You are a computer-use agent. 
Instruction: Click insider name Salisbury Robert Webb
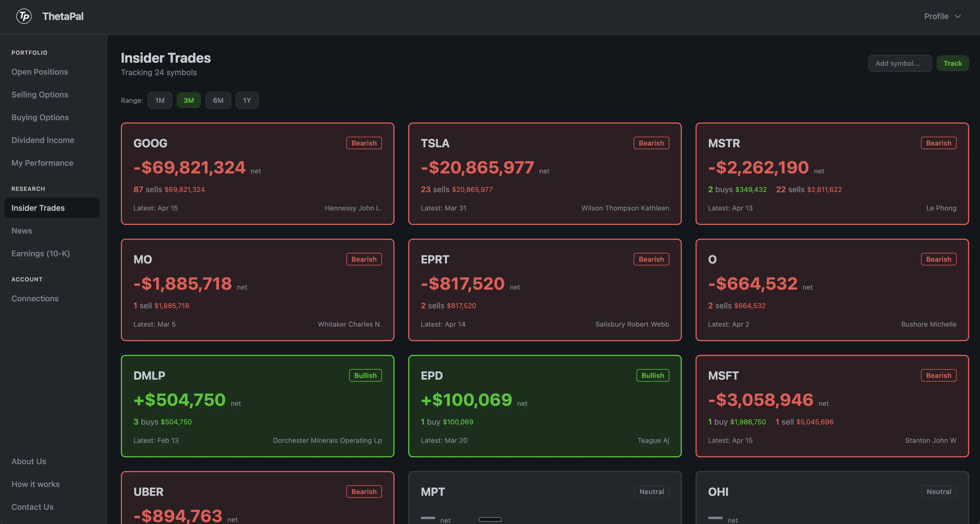[632, 324]
